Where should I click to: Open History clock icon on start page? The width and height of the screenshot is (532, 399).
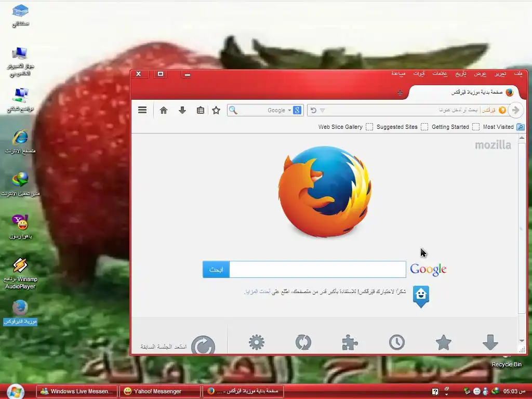[x=396, y=342]
